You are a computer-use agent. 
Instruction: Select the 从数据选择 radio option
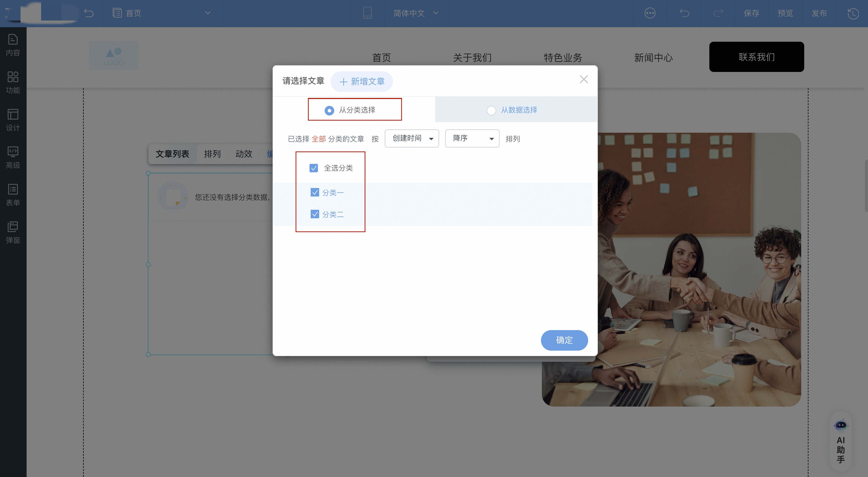(491, 110)
